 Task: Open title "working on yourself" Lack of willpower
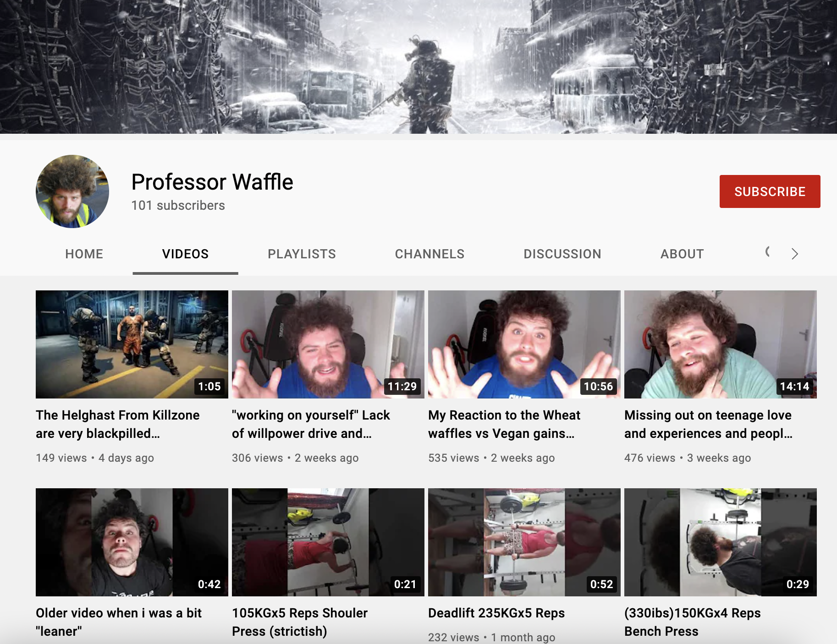[x=311, y=424]
